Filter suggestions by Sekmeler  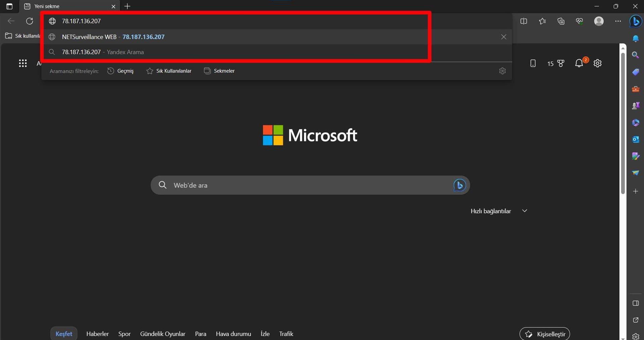pos(219,71)
